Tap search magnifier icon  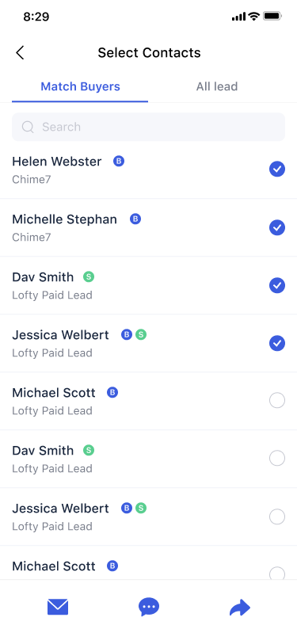pyautogui.click(x=28, y=127)
